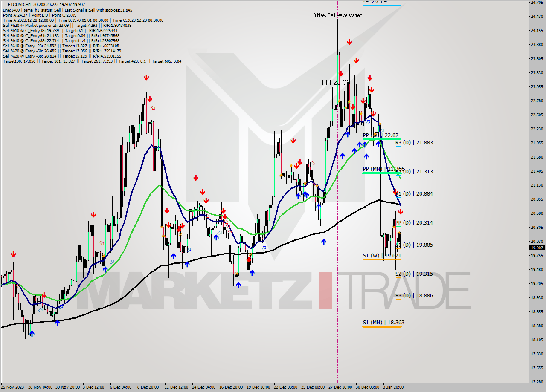Select the 'R1 (D) | 20.884' resistance label
Viewport: 546px width, 392px height.
coord(414,194)
